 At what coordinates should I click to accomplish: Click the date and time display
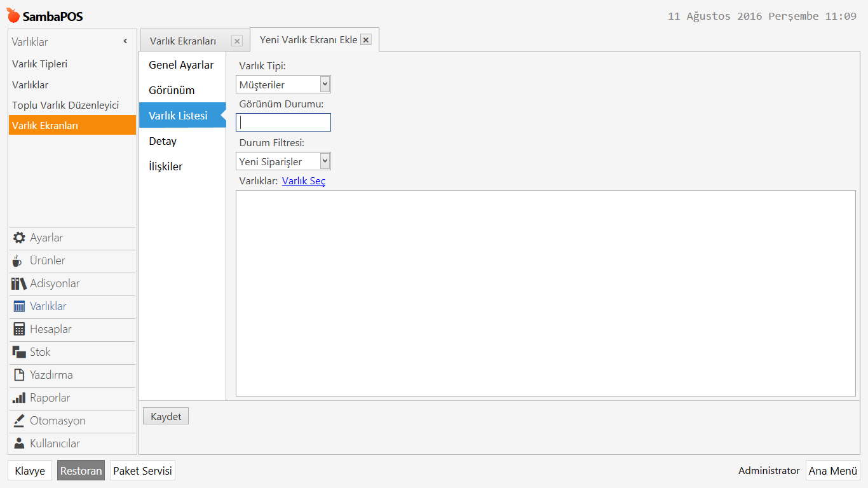[762, 17]
